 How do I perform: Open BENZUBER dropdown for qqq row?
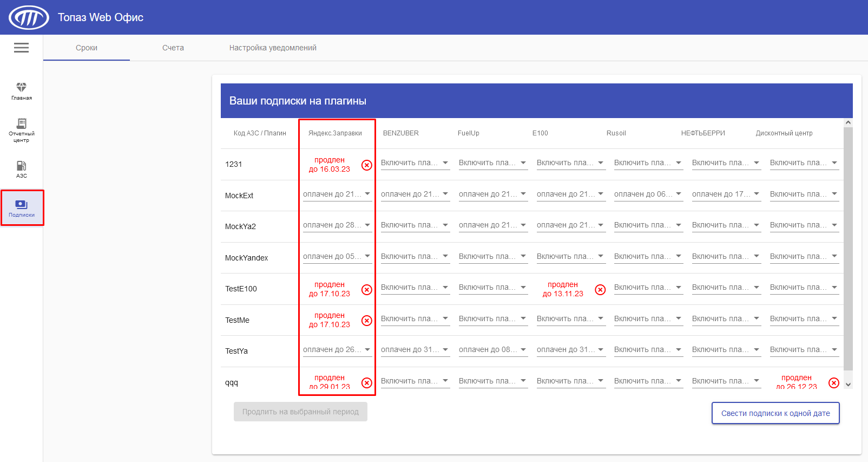tap(415, 381)
